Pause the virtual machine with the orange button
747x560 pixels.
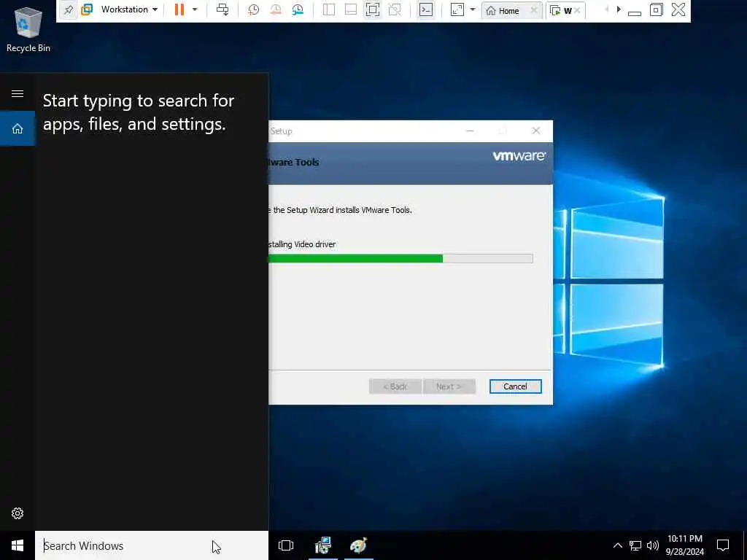(179, 9)
